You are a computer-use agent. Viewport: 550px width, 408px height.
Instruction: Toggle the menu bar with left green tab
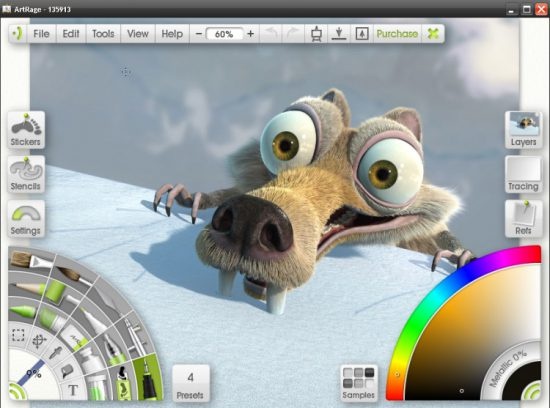click(x=17, y=34)
